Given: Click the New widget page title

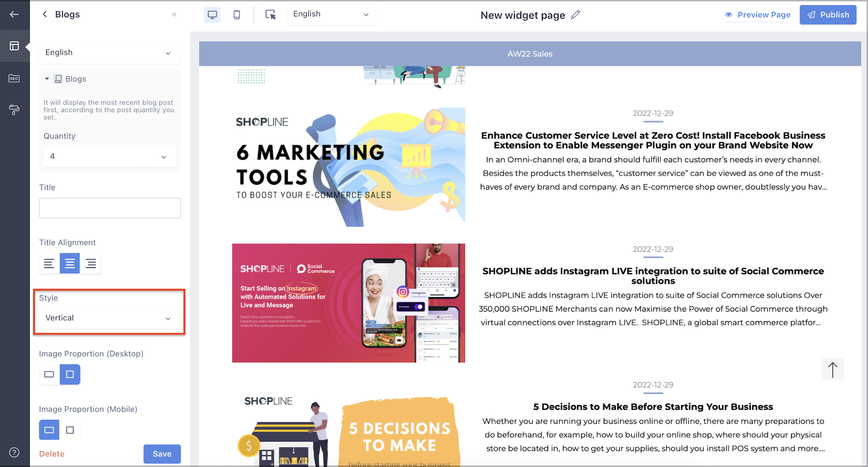Looking at the screenshot, I should [523, 15].
